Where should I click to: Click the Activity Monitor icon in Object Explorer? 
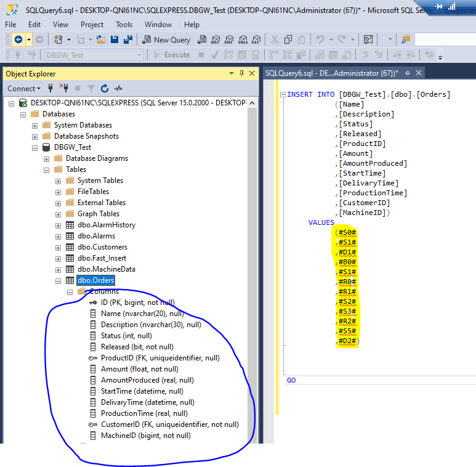pos(118,88)
